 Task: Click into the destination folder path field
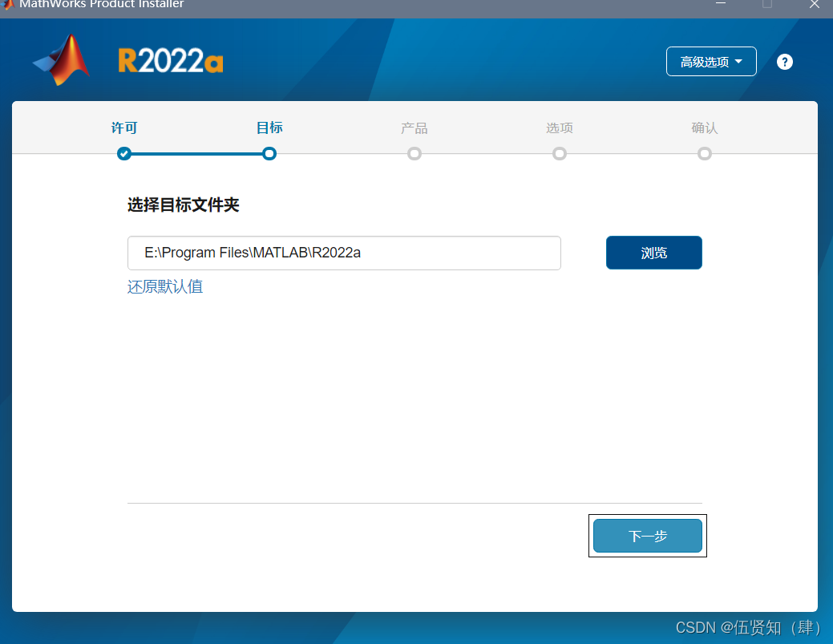(x=344, y=253)
